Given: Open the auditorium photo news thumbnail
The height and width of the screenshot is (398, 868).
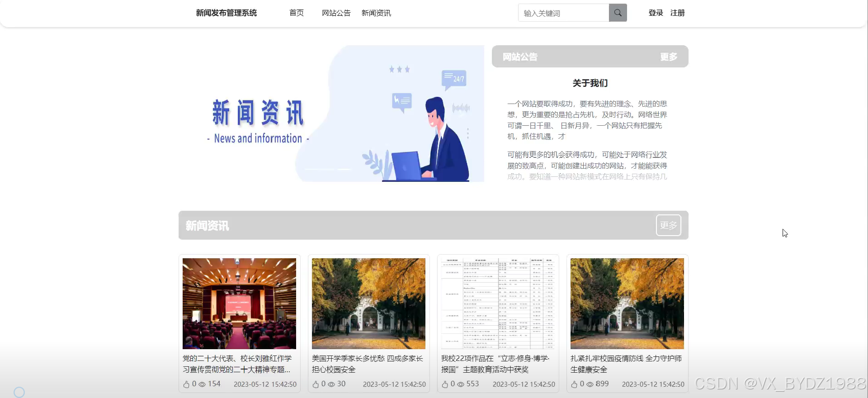Looking at the screenshot, I should pos(239,303).
